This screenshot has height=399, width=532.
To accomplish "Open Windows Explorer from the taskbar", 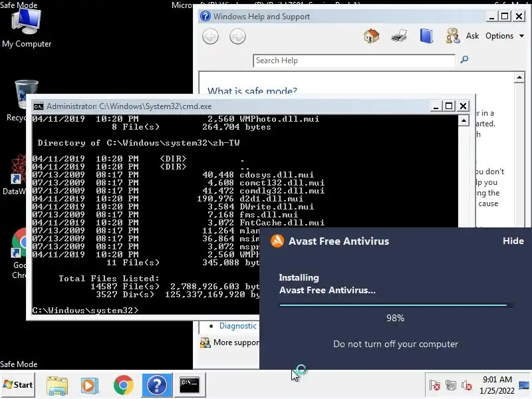I will tap(57, 386).
